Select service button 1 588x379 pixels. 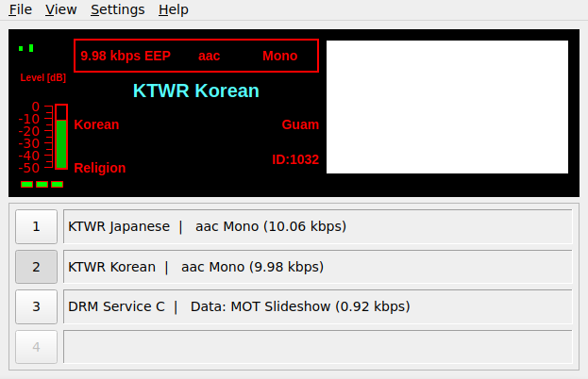click(x=36, y=226)
